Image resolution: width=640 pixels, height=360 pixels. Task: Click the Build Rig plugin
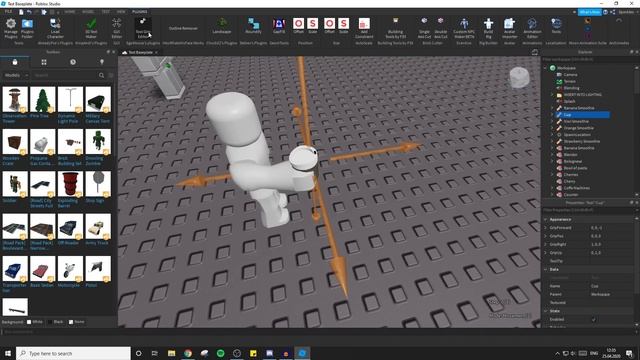[x=488, y=28]
